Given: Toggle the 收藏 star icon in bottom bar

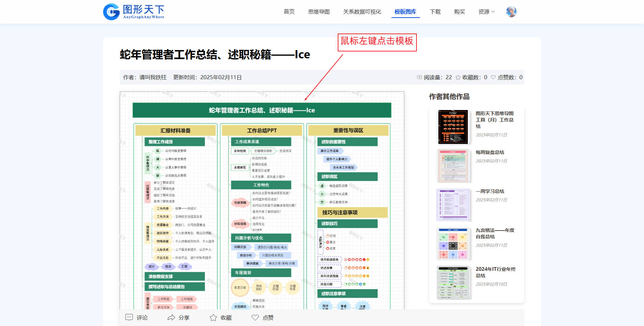Looking at the screenshot, I should click(213, 318).
